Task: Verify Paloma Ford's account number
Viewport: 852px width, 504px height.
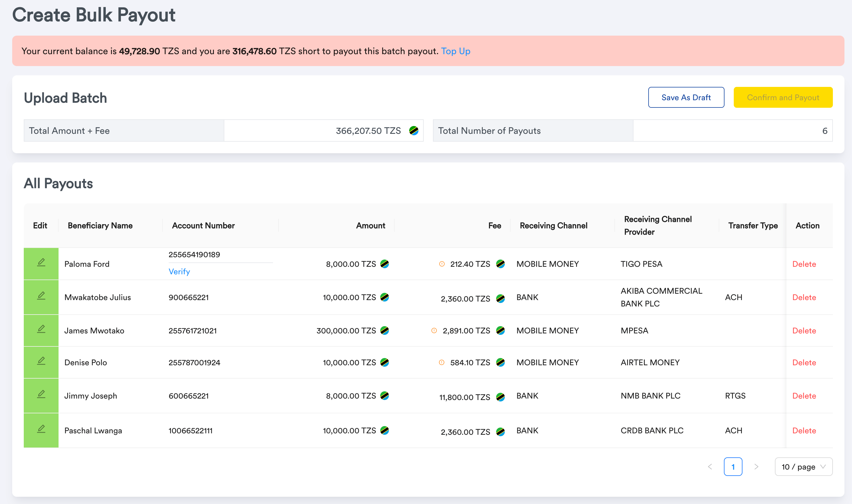Action: point(179,272)
